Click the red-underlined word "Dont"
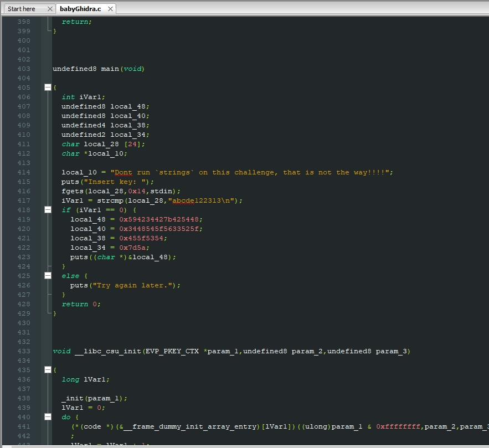 (123, 172)
